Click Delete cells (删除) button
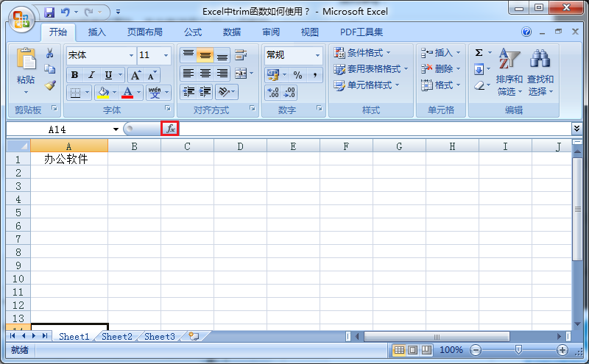Viewport: 589px width, 364px height. coord(440,69)
